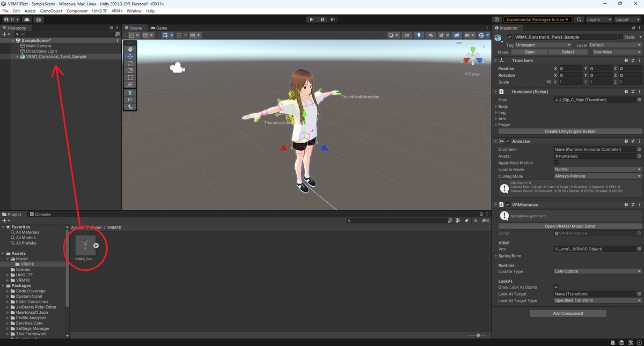Select Directional Light in Hierarchy

pos(41,51)
